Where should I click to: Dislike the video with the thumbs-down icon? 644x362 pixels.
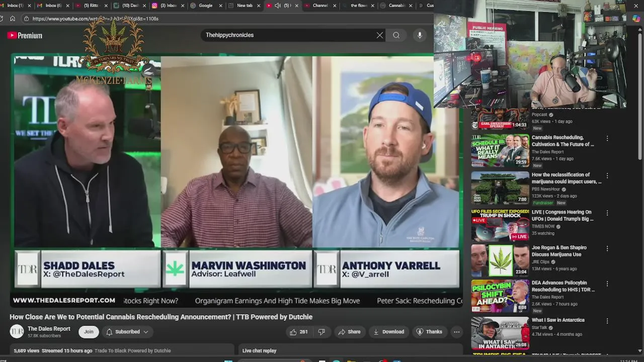coord(321,332)
